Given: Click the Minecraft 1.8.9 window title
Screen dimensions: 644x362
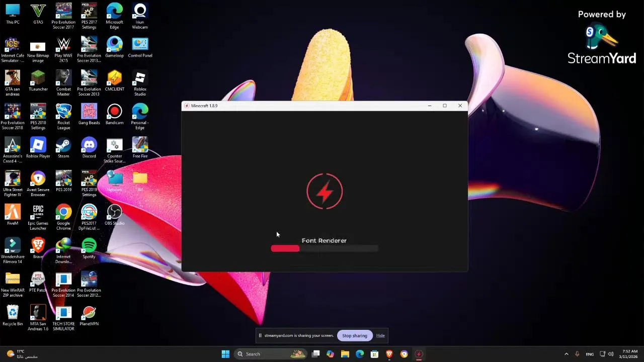Looking at the screenshot, I should point(204,106).
